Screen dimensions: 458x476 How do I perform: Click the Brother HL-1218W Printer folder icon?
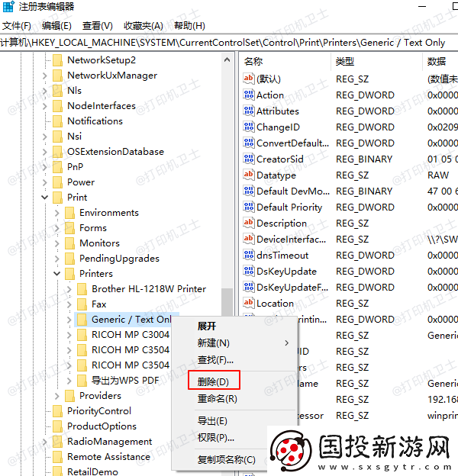tap(82, 288)
